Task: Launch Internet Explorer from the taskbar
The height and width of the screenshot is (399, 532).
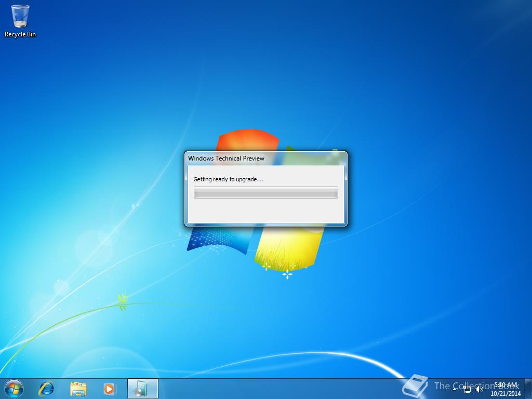Action: 46,389
